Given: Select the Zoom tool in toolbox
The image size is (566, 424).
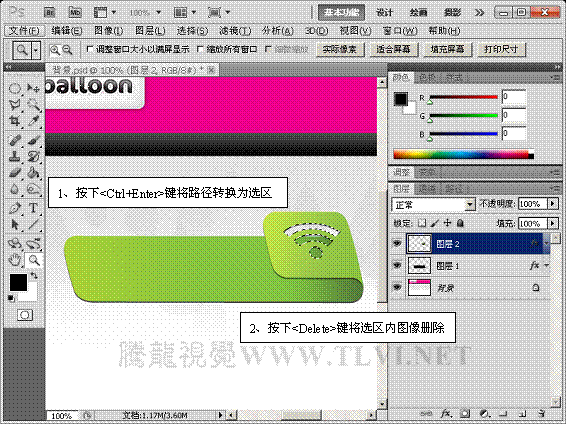Looking at the screenshot, I should point(34,260).
